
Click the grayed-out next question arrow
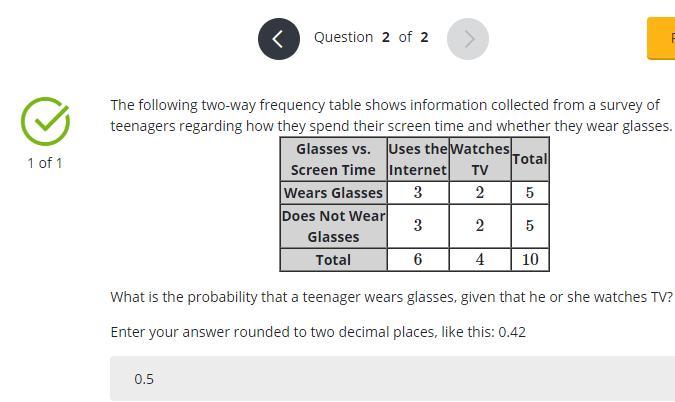pos(467,39)
